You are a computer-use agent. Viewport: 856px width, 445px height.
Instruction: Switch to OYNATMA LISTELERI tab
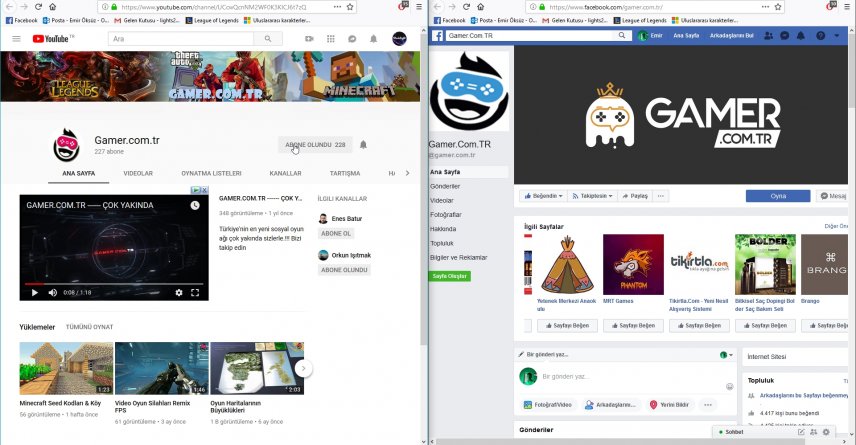click(x=211, y=173)
